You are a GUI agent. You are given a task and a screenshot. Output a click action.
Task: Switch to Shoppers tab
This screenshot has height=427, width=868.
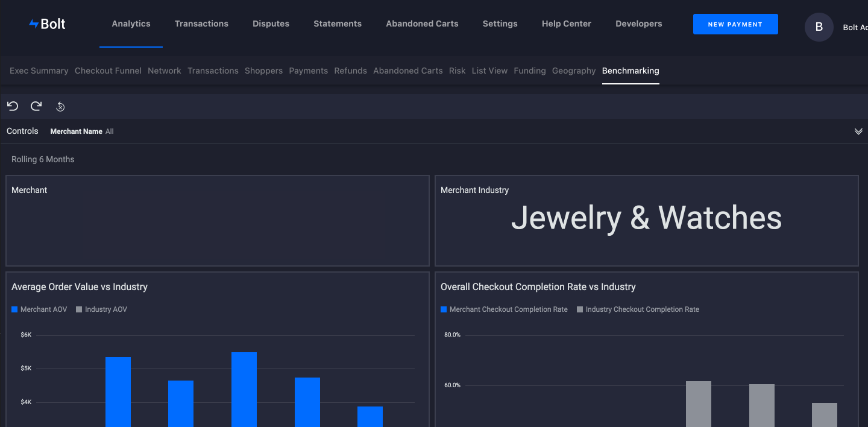(263, 71)
